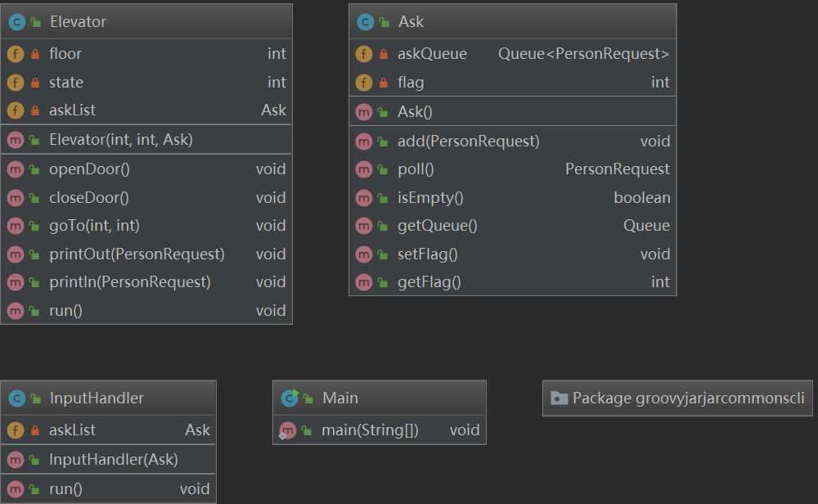Viewport: 818px width, 504px height.
Task: Click the class icon beside Ask header
Action: (x=365, y=22)
